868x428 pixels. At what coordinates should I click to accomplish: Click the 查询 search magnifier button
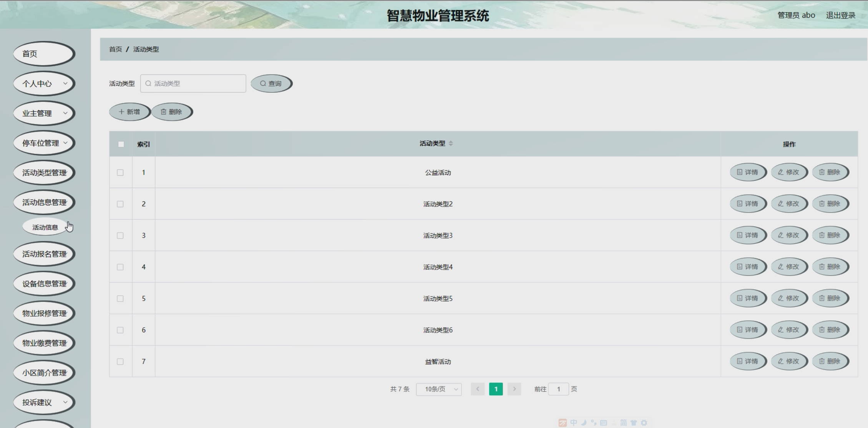(271, 83)
